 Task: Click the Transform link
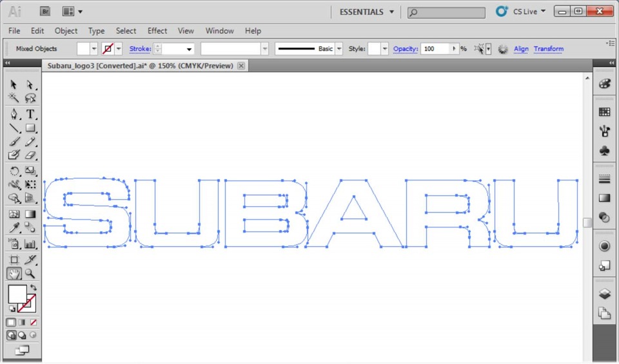[x=549, y=49]
